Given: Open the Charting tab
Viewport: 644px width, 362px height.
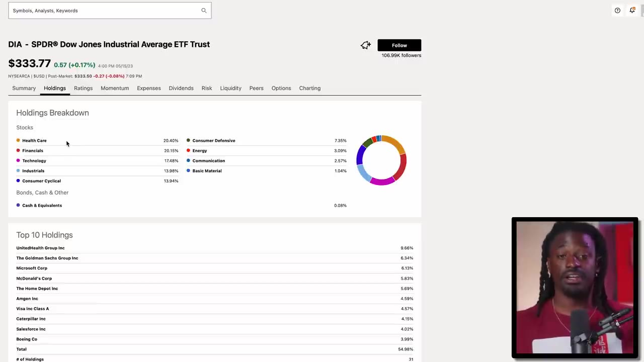Looking at the screenshot, I should pyautogui.click(x=310, y=88).
